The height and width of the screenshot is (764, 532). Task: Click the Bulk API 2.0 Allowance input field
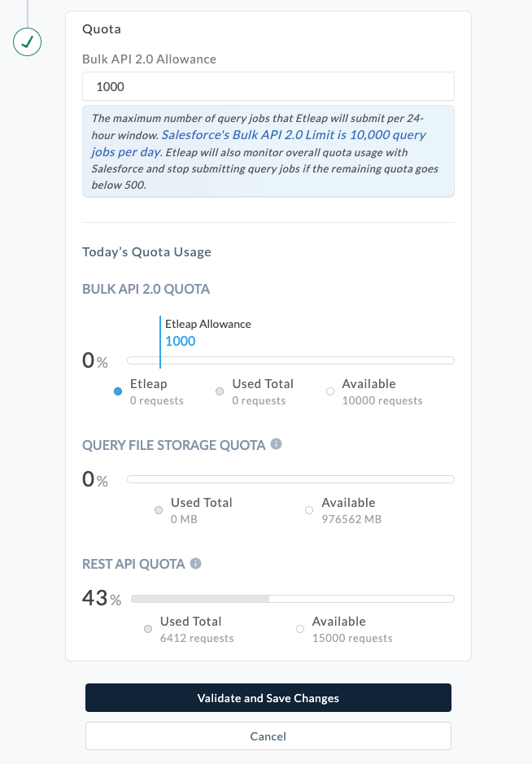coord(268,86)
